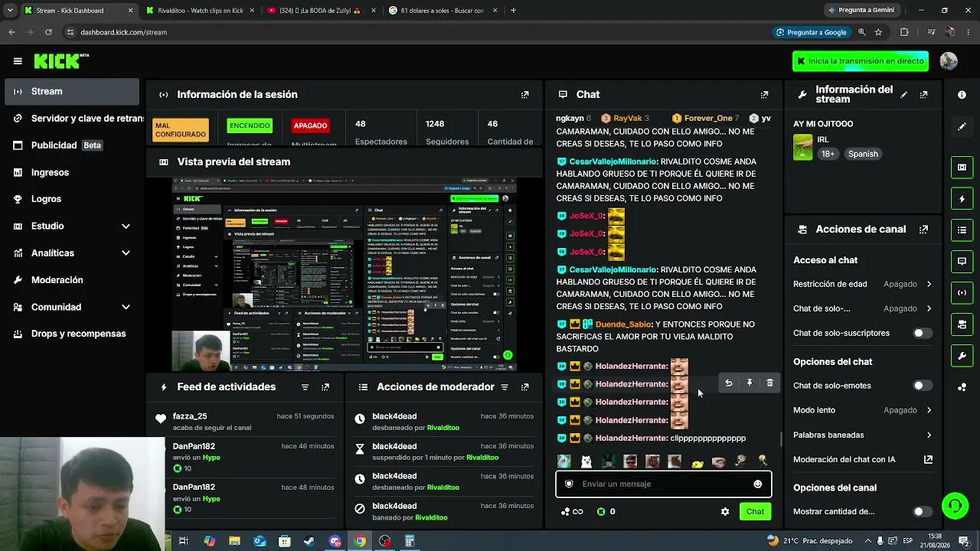Click the stream preview video

pos(344,275)
